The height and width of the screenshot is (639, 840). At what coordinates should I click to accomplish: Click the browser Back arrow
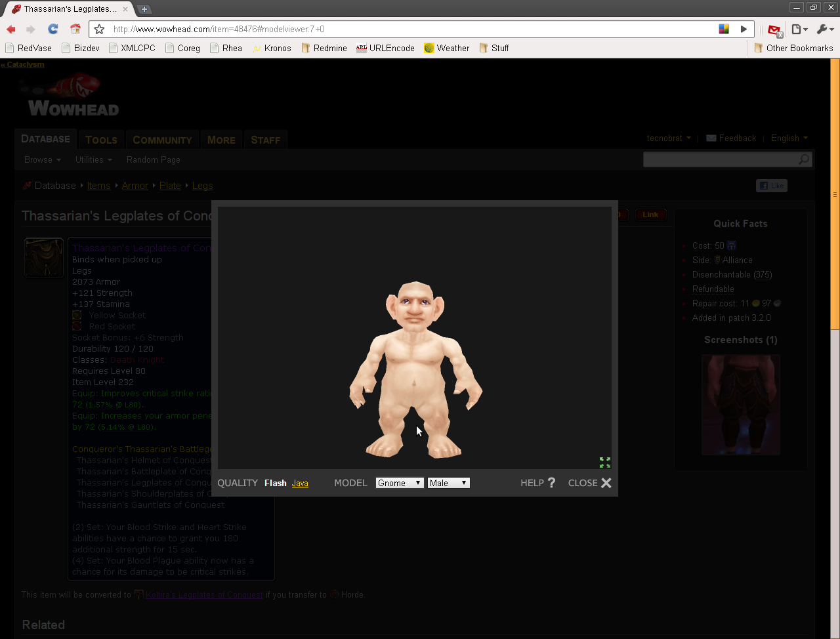point(11,29)
